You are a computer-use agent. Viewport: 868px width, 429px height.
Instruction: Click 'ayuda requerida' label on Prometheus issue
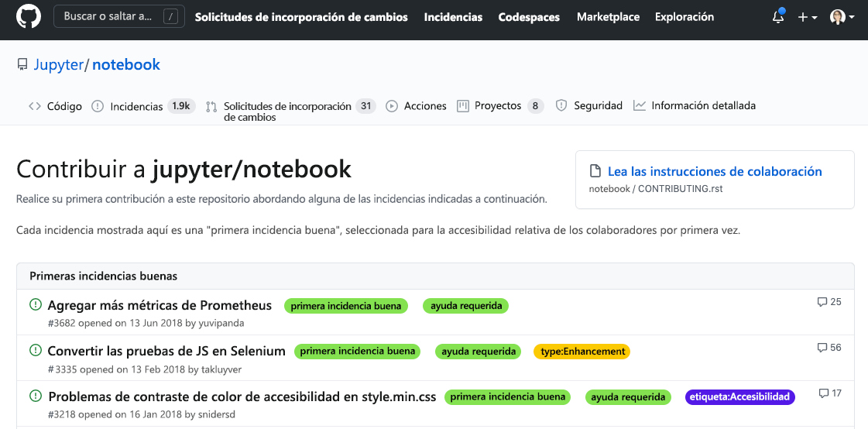(466, 306)
